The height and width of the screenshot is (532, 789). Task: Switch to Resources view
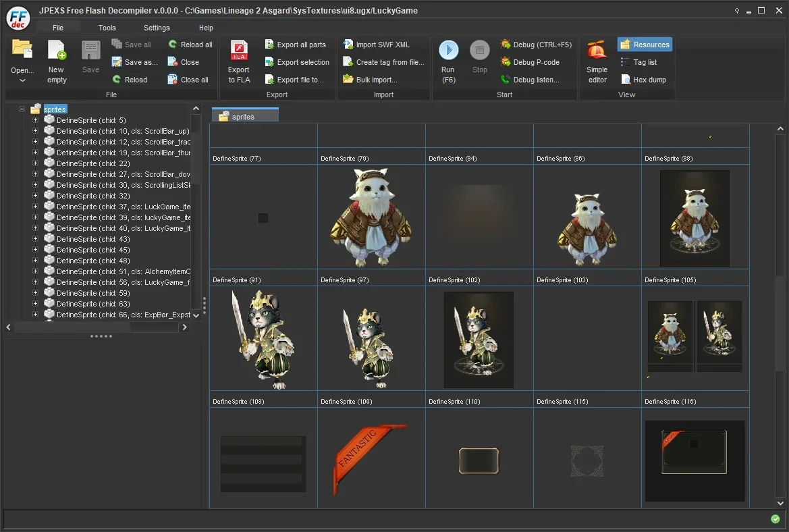(x=645, y=45)
